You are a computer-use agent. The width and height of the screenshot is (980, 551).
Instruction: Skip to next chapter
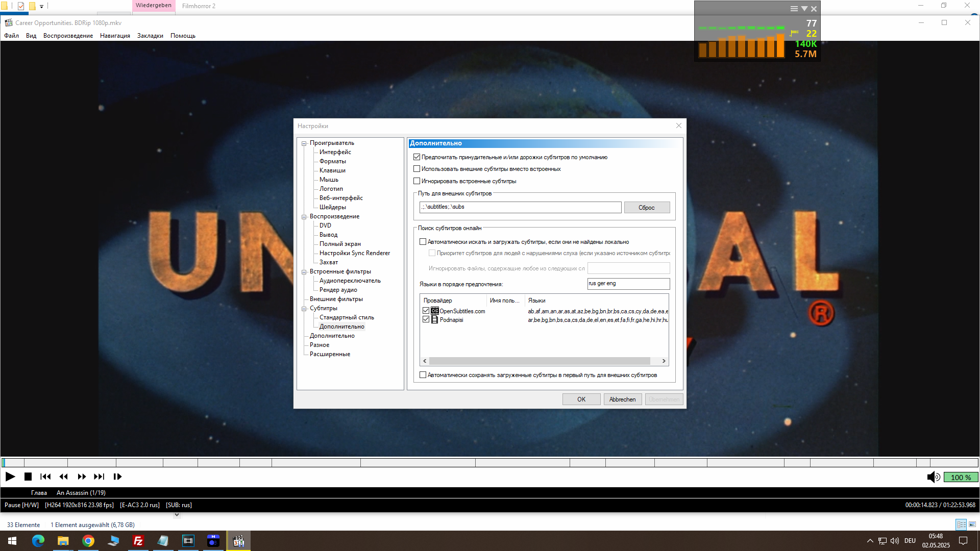point(99,477)
